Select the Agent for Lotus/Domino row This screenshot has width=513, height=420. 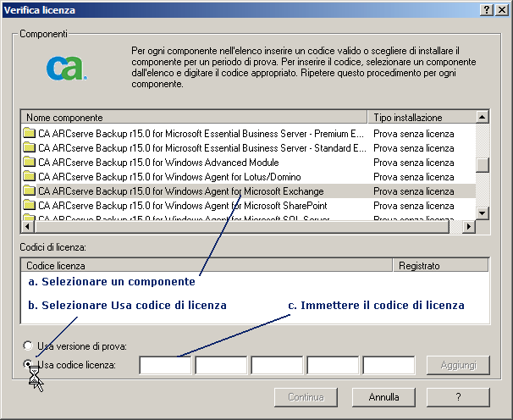click(x=249, y=177)
